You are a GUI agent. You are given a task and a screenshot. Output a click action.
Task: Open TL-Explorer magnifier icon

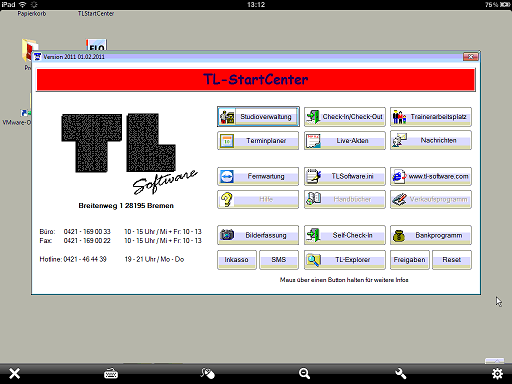coord(313,260)
